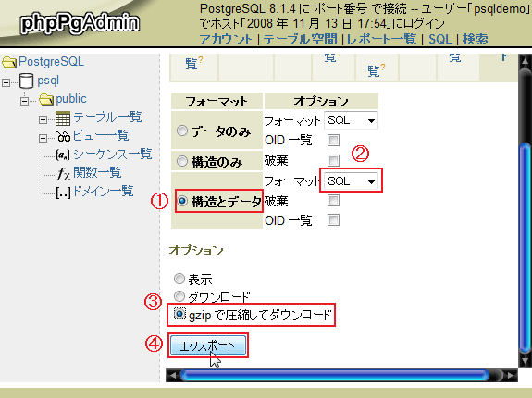Expand the テーブル一覧 tree node
The width and height of the screenshot is (532, 398).
43,119
